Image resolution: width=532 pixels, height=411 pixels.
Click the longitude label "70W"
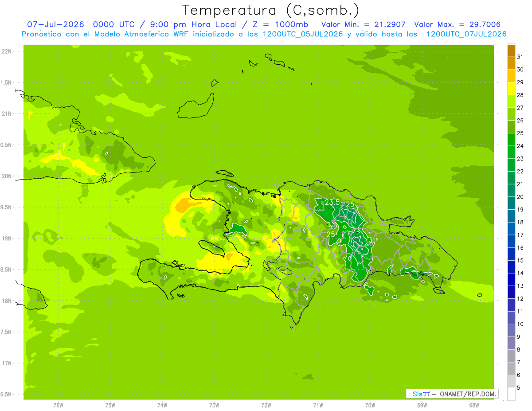(x=370, y=405)
